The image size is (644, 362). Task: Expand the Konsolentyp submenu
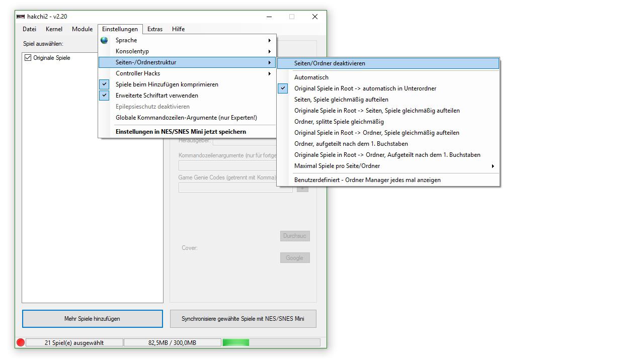point(187,51)
